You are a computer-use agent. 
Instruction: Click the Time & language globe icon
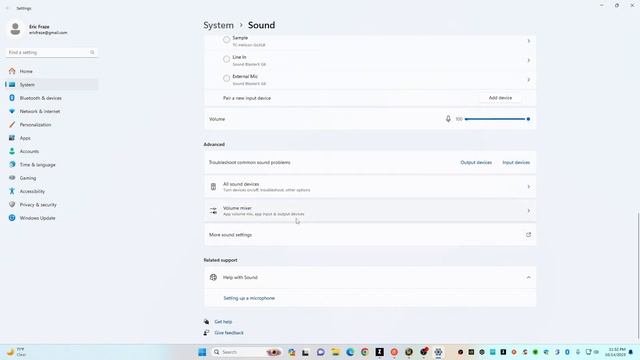point(12,164)
